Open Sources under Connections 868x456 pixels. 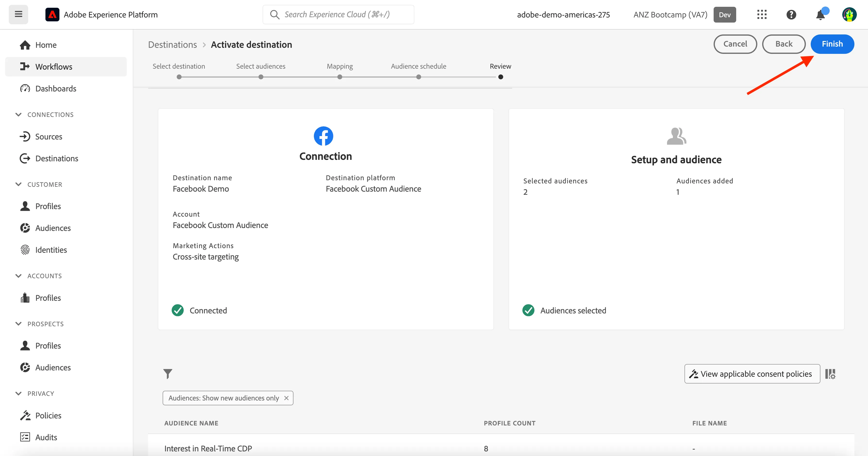point(66,137)
